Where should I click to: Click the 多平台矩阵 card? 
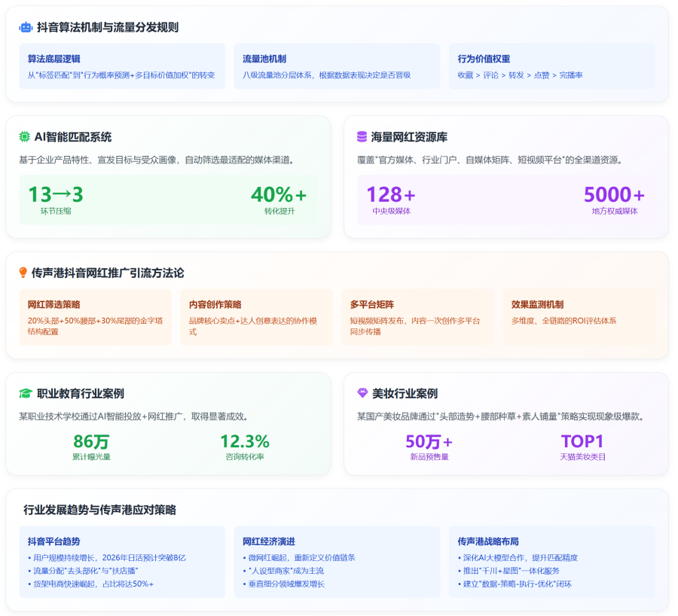click(x=417, y=317)
